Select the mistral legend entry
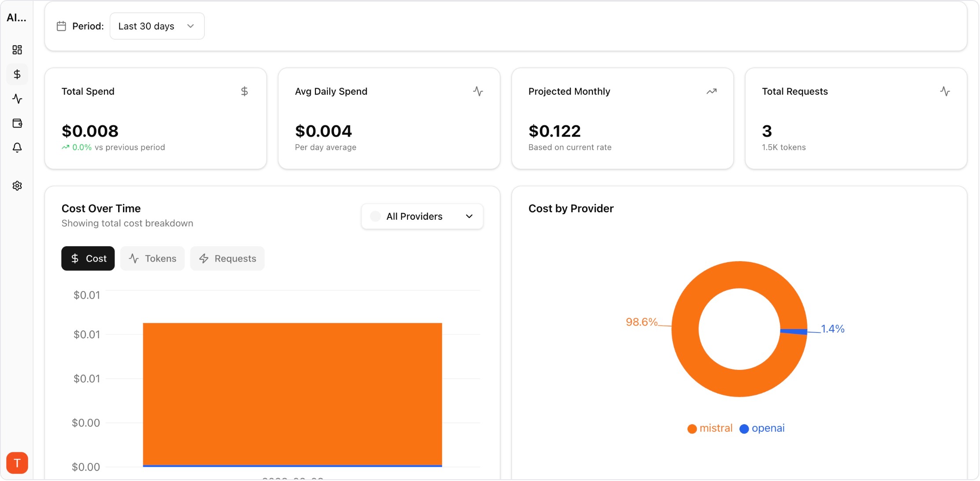Image resolution: width=980 pixels, height=481 pixels. click(x=709, y=428)
